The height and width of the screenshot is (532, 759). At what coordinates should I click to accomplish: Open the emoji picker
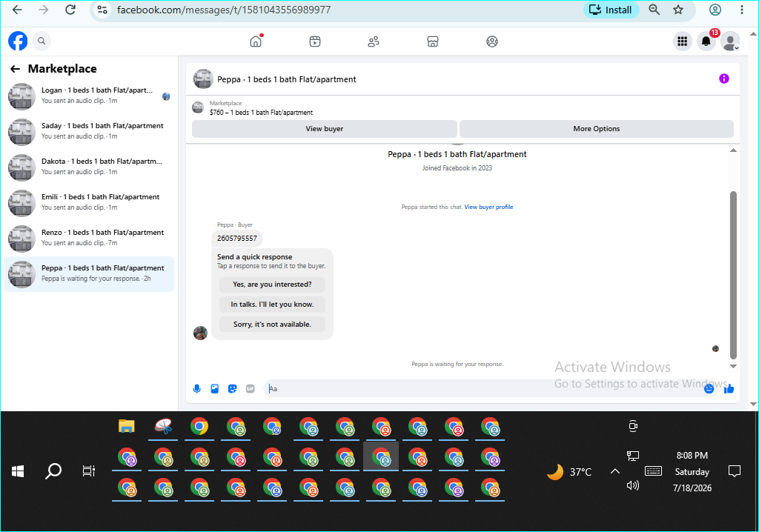[709, 388]
